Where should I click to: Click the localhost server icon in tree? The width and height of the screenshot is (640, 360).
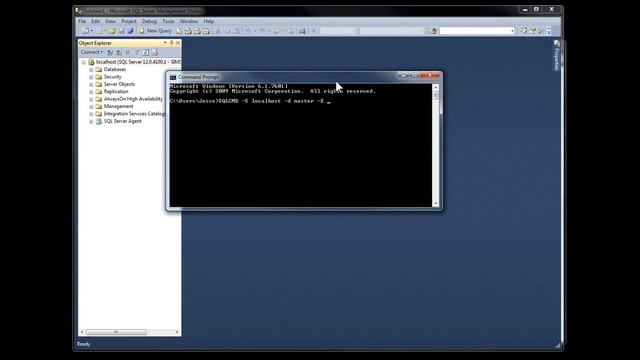click(91, 62)
